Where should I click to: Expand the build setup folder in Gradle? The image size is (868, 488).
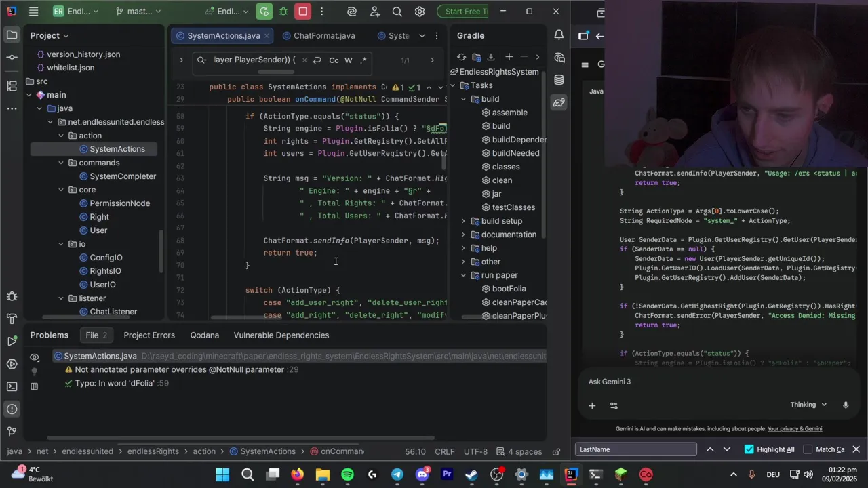point(464,221)
